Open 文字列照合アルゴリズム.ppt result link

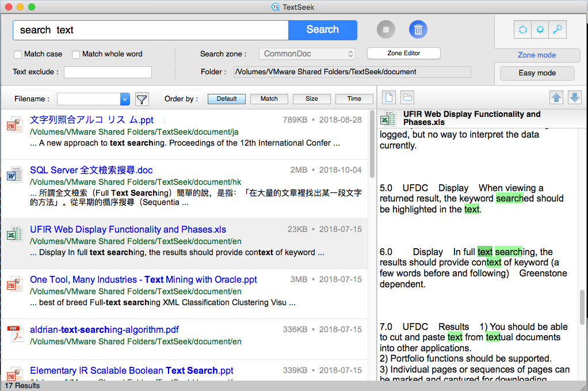tap(91, 120)
